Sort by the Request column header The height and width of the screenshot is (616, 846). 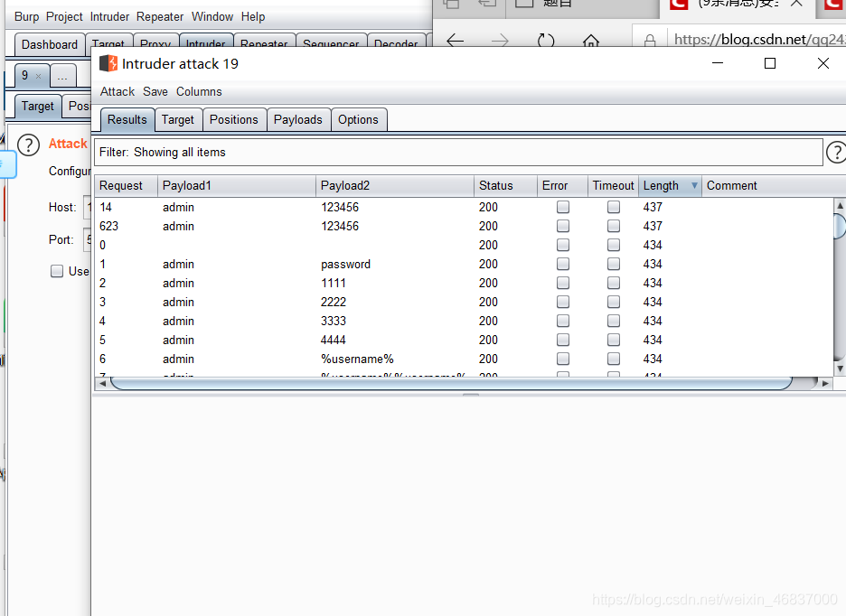coord(127,185)
